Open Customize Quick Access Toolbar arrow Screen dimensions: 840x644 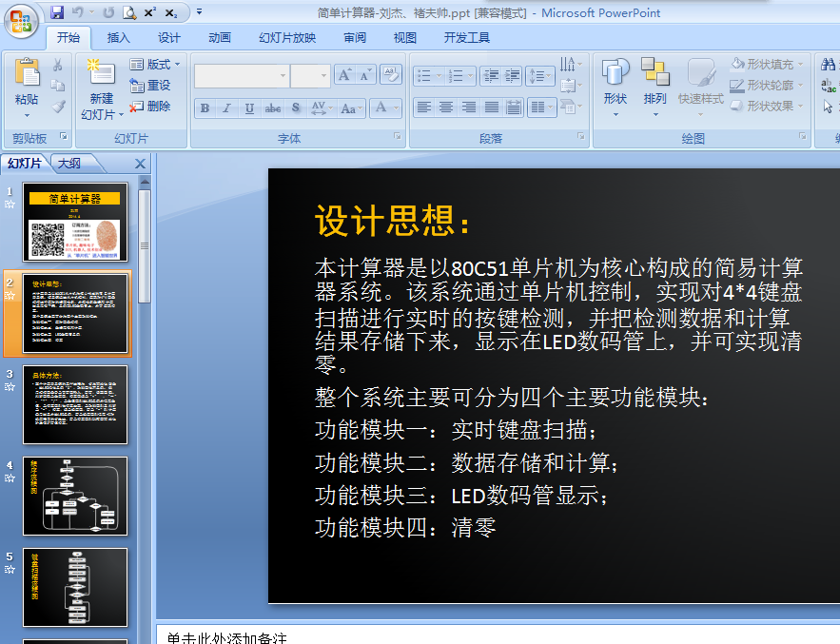(199, 11)
